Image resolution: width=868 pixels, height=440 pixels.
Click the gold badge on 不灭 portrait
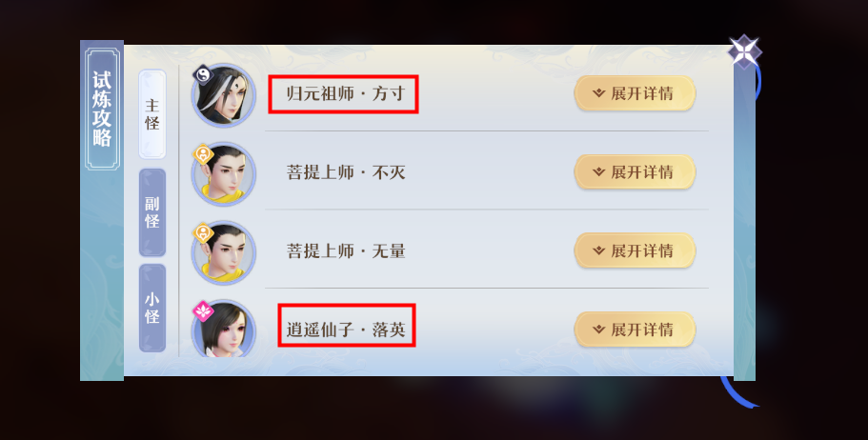[203, 154]
